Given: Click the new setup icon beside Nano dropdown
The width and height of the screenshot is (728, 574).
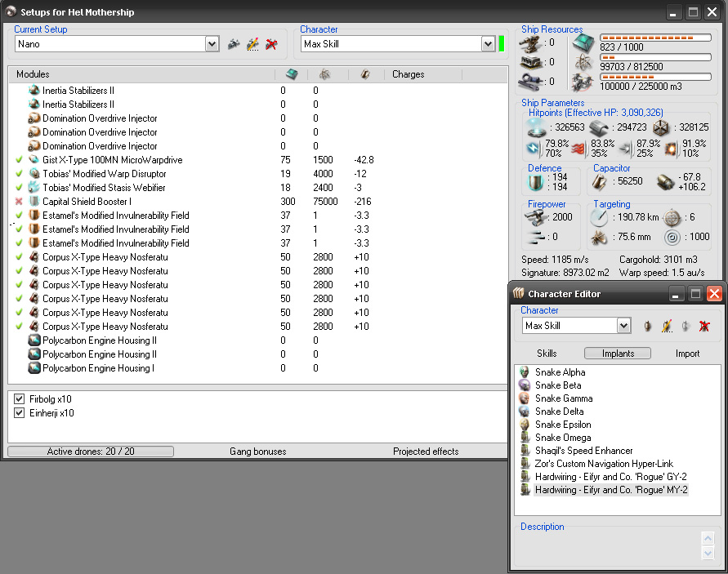Looking at the screenshot, I should (234, 44).
